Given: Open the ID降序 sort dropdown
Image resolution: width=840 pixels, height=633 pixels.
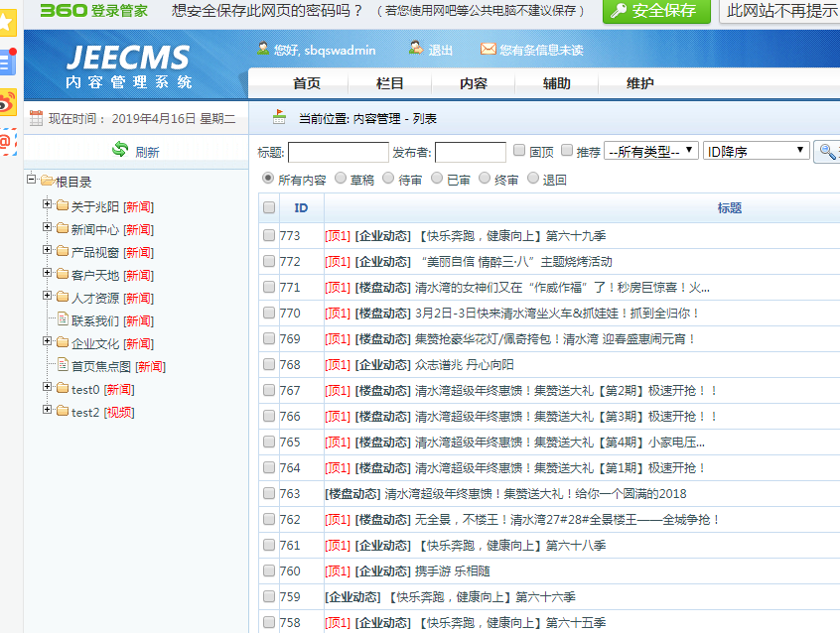Looking at the screenshot, I should pyautogui.click(x=757, y=151).
